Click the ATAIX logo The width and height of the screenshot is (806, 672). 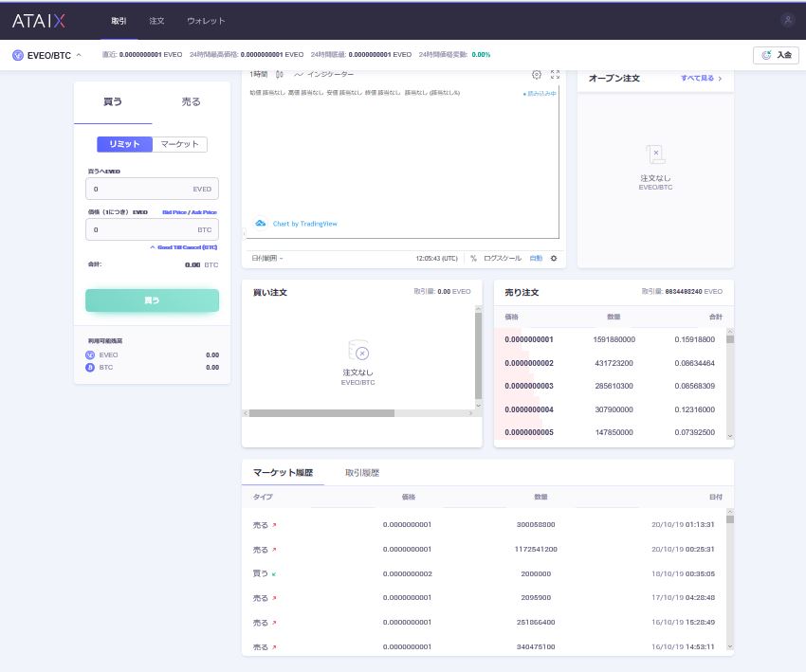tap(39, 21)
